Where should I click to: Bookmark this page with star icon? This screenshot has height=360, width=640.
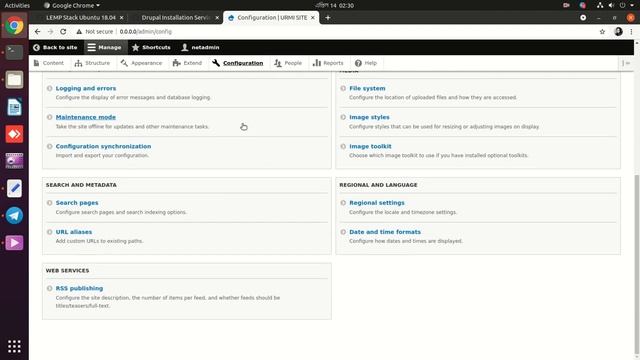(602, 31)
